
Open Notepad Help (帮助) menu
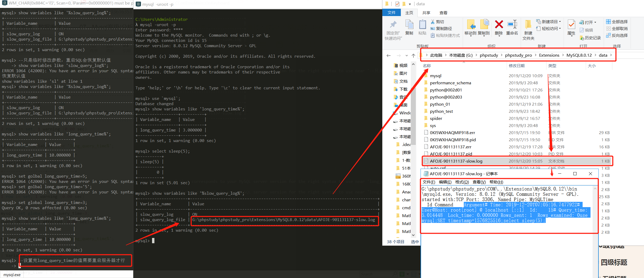(x=496, y=182)
